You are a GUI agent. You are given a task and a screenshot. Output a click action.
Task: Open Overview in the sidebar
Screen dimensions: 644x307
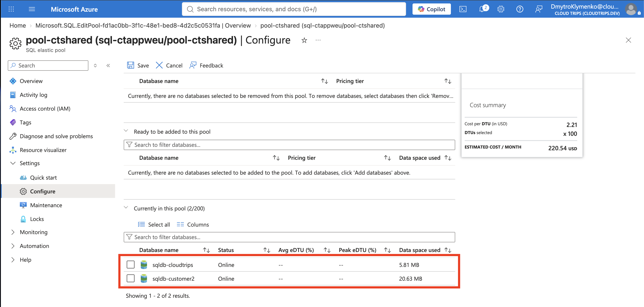coord(31,81)
